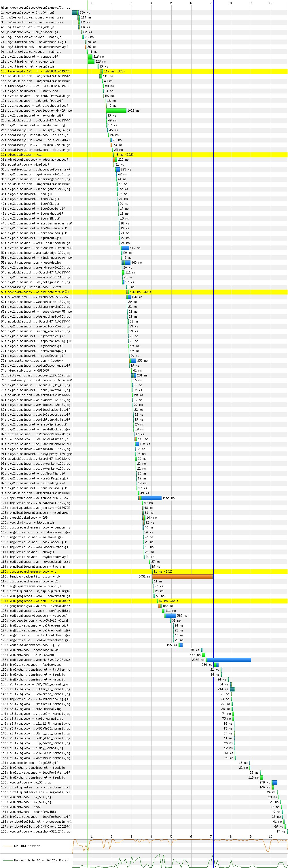Select row 52: ads.tw.adsonar.com - getAds.jsp

(144, 263)
